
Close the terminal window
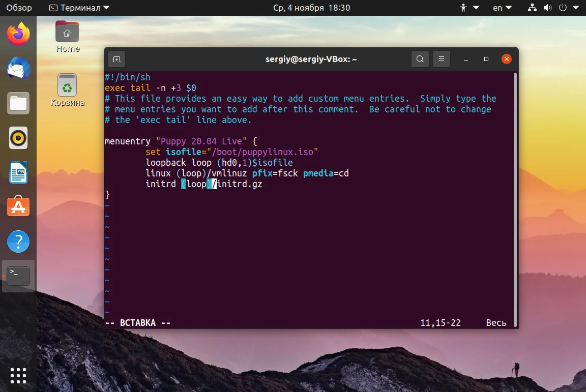507,59
